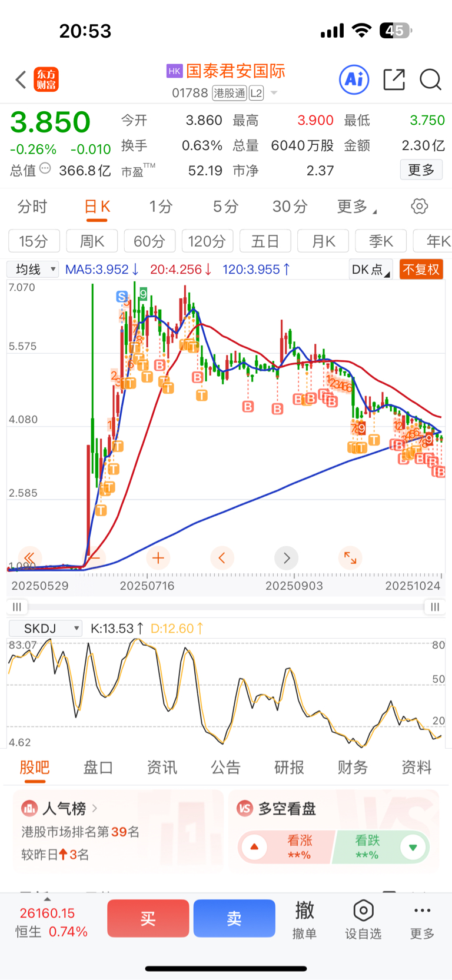This screenshot has height=980, width=452.
Task: Open the 资料 tab
Action: pyautogui.click(x=416, y=768)
